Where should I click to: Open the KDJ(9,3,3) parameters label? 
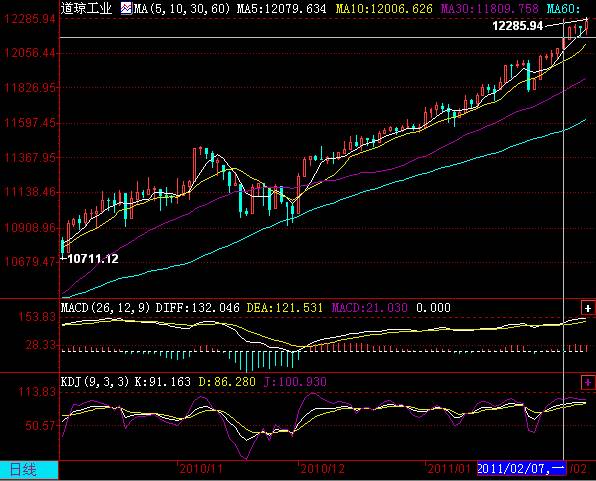95,381
